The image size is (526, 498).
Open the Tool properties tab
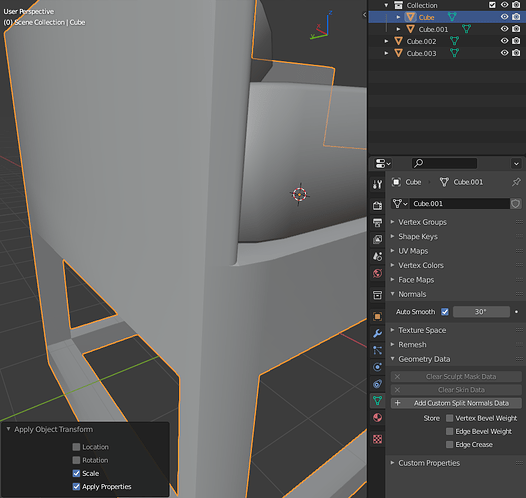(x=377, y=184)
